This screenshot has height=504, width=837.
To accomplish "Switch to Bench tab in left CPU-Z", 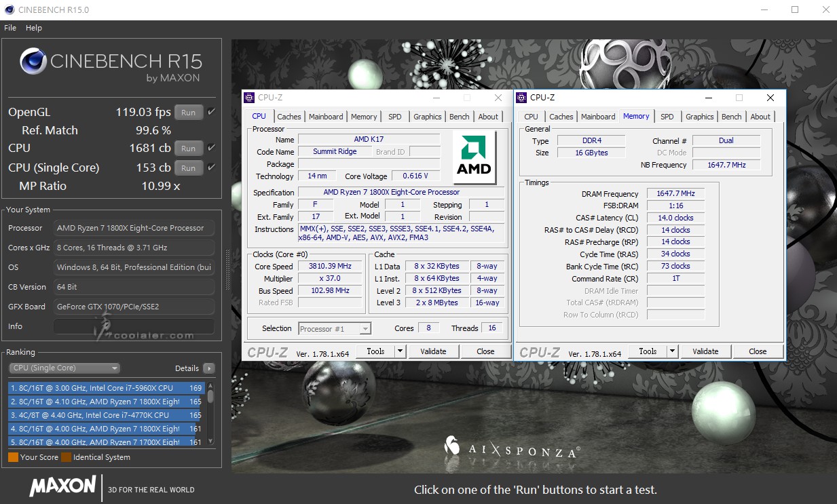I will point(460,117).
